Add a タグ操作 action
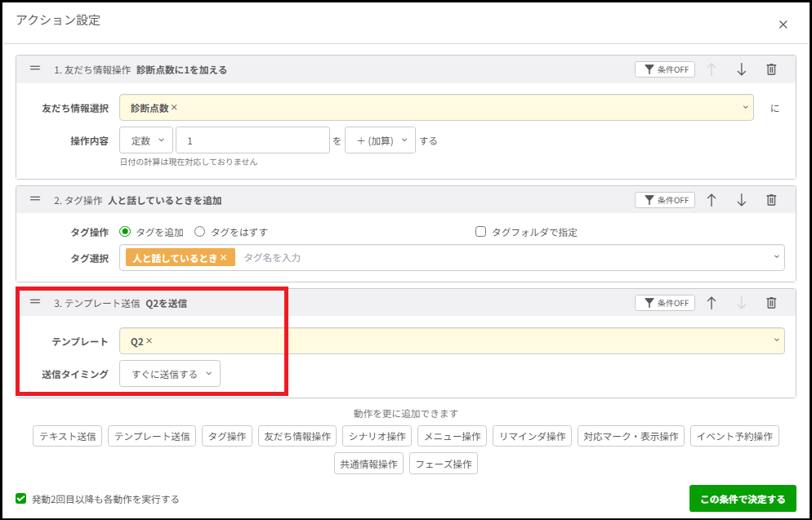The width and height of the screenshot is (812, 520). [x=227, y=436]
